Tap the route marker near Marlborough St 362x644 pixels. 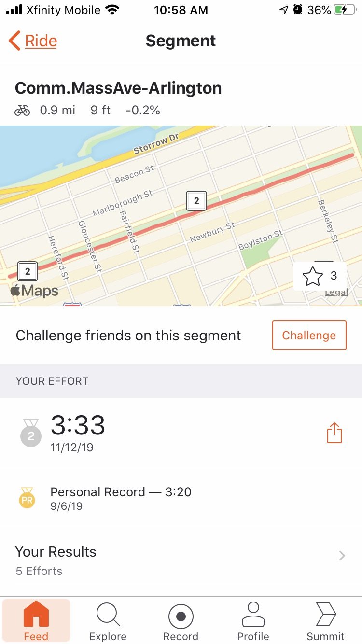pos(196,201)
